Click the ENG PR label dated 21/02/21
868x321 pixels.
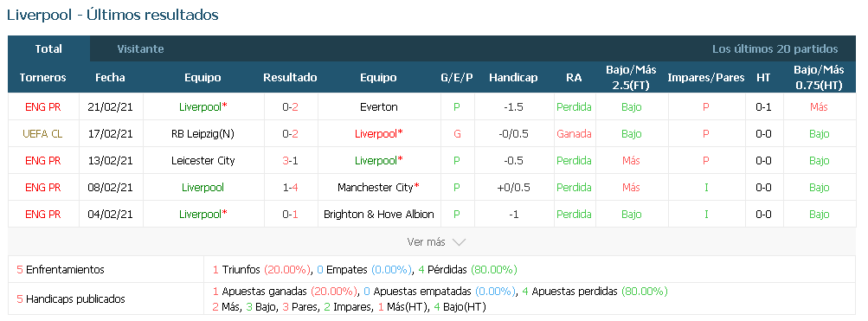(43, 106)
